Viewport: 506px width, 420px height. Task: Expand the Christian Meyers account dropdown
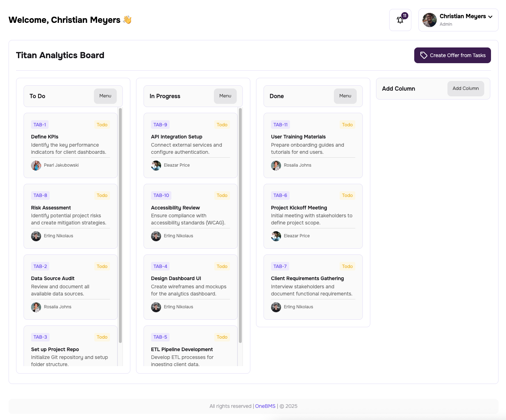[x=491, y=16]
